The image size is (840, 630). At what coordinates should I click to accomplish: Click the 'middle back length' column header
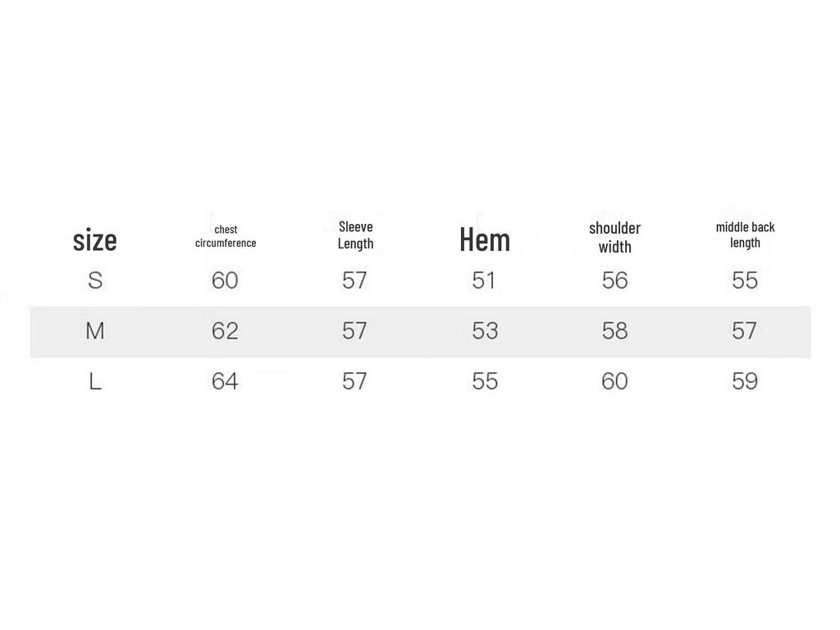(745, 235)
